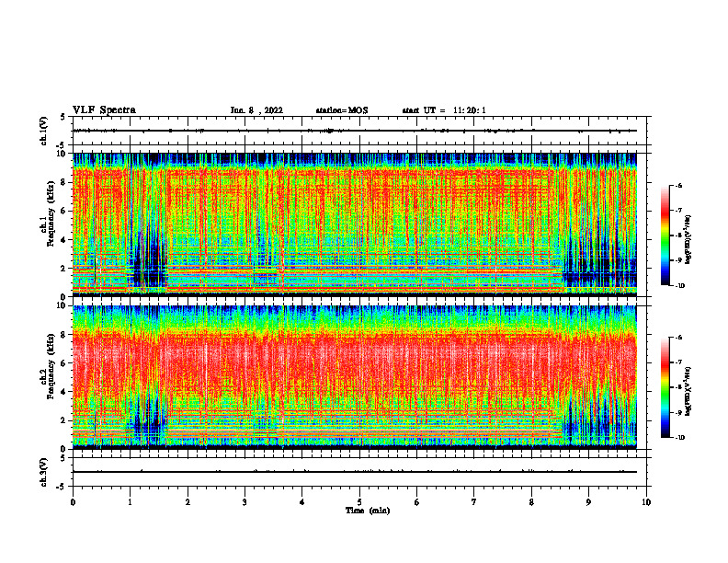
Task: Click the ch.1 voltage waveform trace
Action: point(355,131)
